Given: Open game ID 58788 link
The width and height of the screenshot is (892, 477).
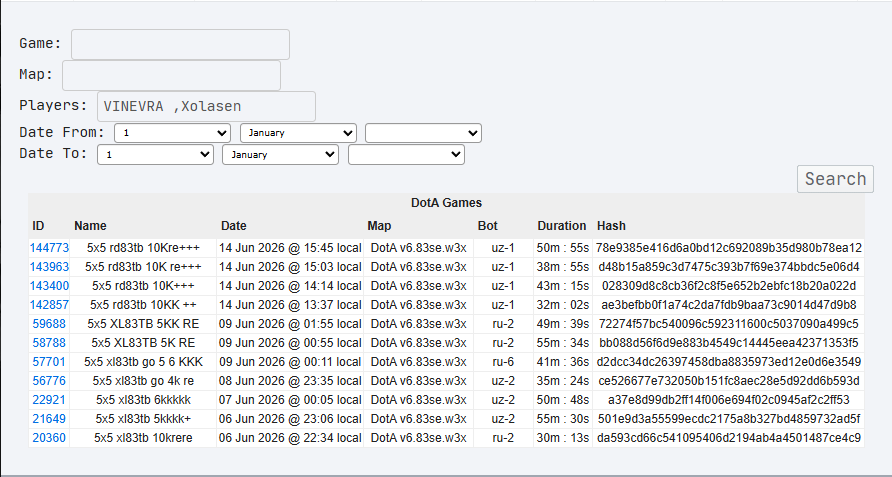Looking at the screenshot, I should click(x=49, y=343).
